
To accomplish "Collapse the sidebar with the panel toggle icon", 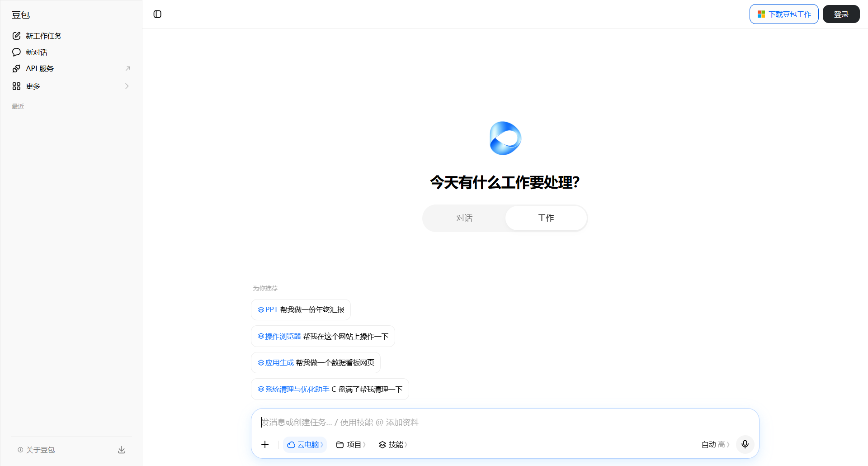I will [x=157, y=14].
